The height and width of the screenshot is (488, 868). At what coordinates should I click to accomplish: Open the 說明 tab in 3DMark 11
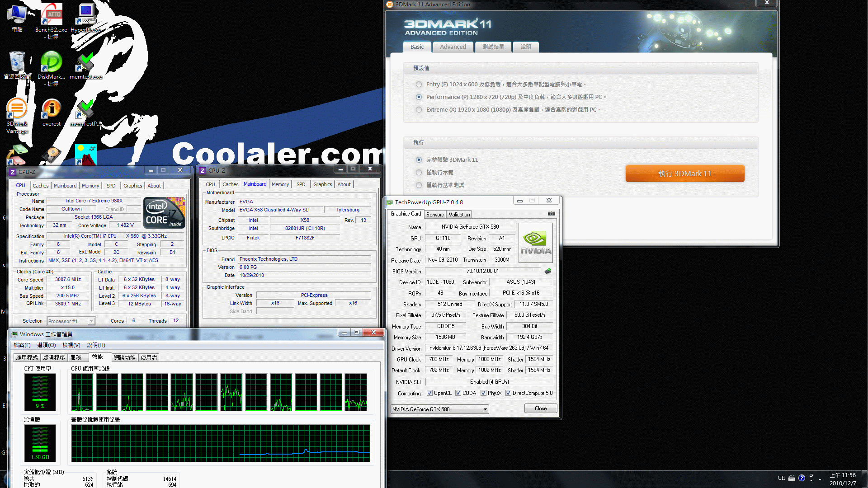coord(526,47)
